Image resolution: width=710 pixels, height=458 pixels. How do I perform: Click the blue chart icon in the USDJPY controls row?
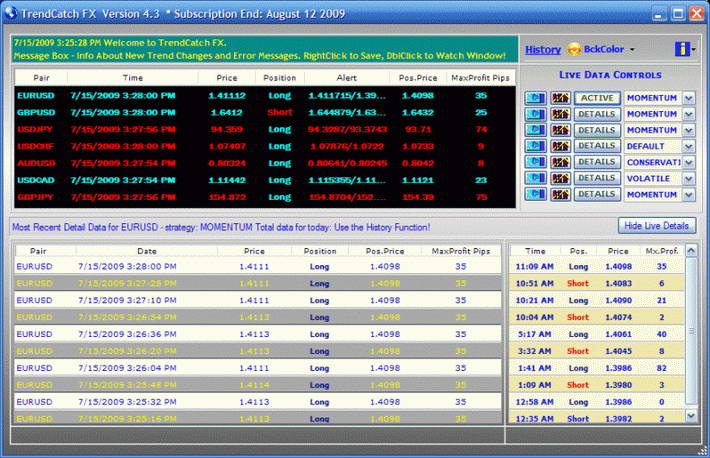pyautogui.click(x=535, y=130)
